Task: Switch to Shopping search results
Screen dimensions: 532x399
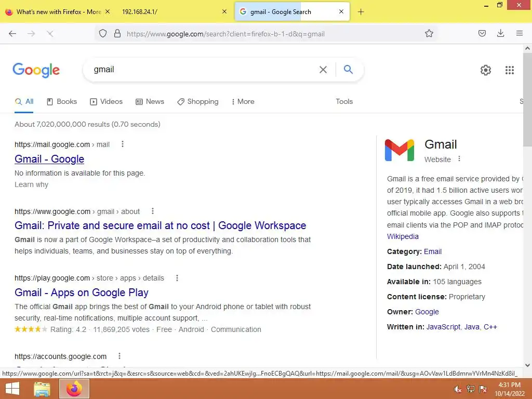Action: pos(198,101)
